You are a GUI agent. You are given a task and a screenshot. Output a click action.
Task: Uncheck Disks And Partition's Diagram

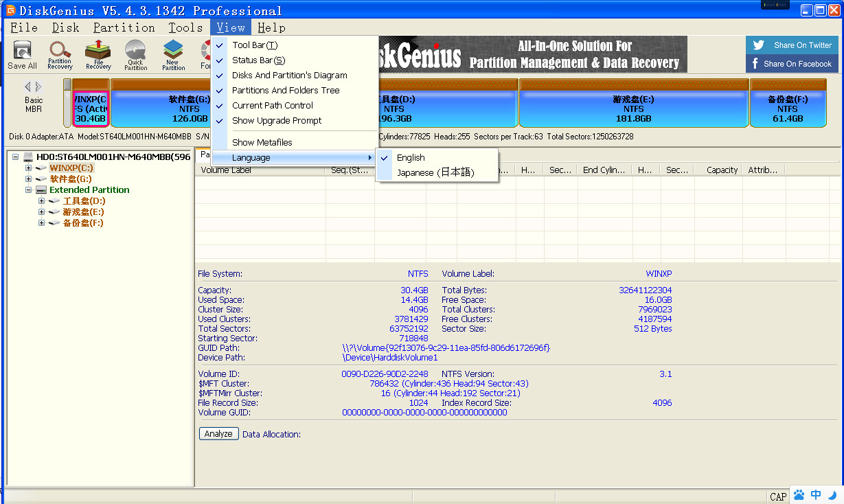pos(289,76)
